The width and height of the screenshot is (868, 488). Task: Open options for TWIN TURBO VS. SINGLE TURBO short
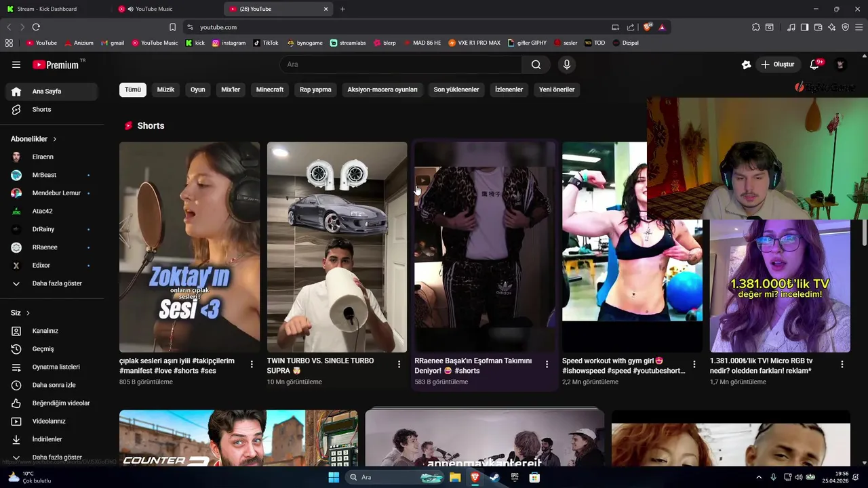(x=399, y=365)
